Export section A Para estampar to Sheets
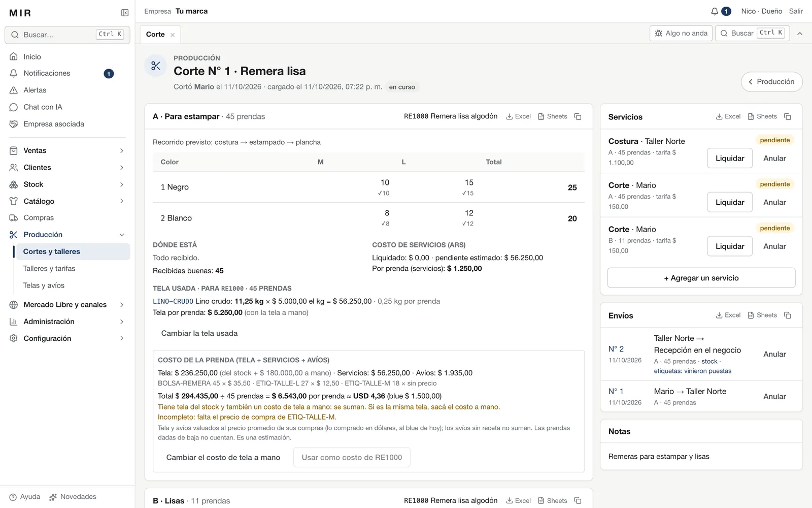The height and width of the screenshot is (508, 812). click(552, 116)
